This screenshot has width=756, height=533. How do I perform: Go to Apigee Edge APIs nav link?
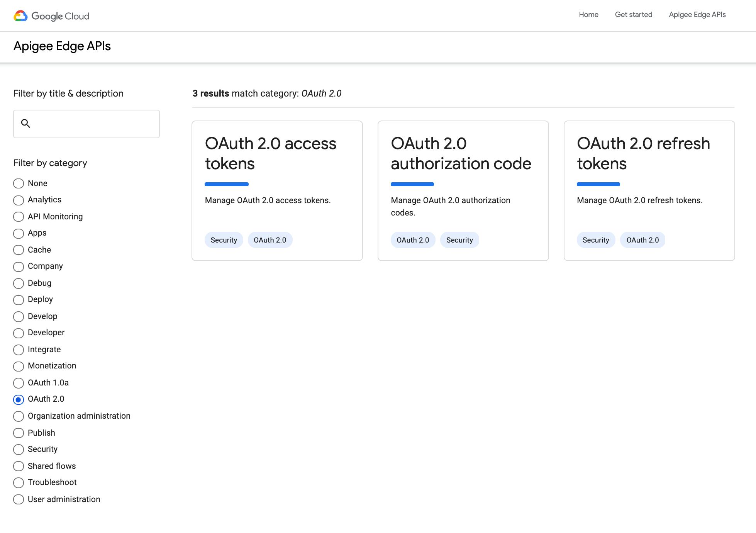pyautogui.click(x=697, y=15)
